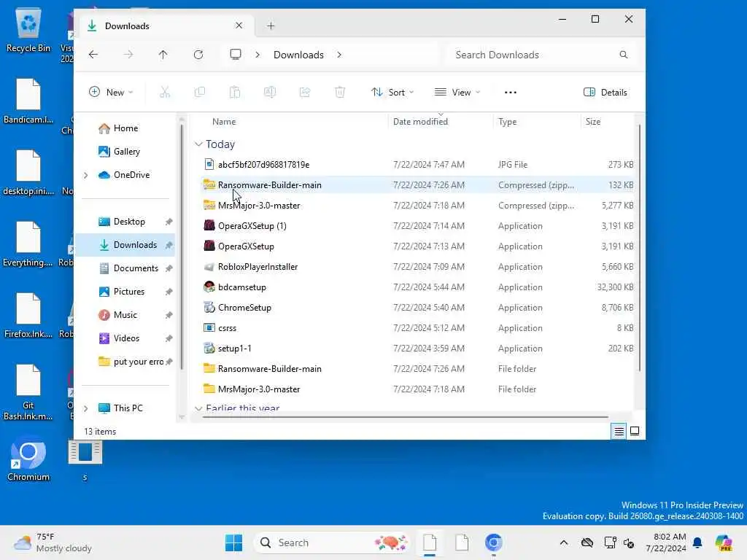Viewport: 747px width, 560px height.
Task: Select the MrsMajor-3.0-master zip file
Action: (259, 206)
